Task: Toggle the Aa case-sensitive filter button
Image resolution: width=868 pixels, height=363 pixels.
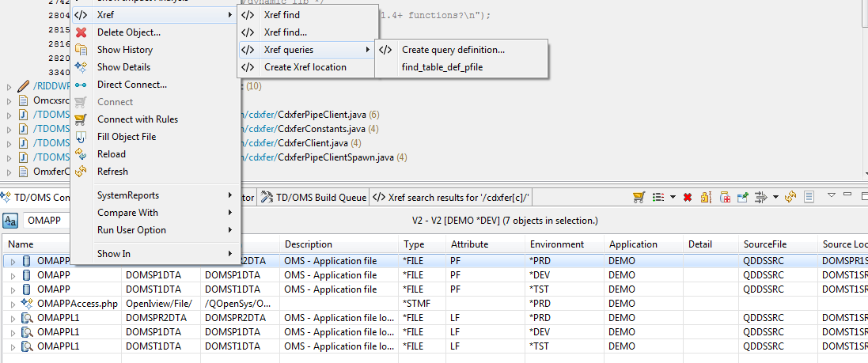Action: click(10, 220)
